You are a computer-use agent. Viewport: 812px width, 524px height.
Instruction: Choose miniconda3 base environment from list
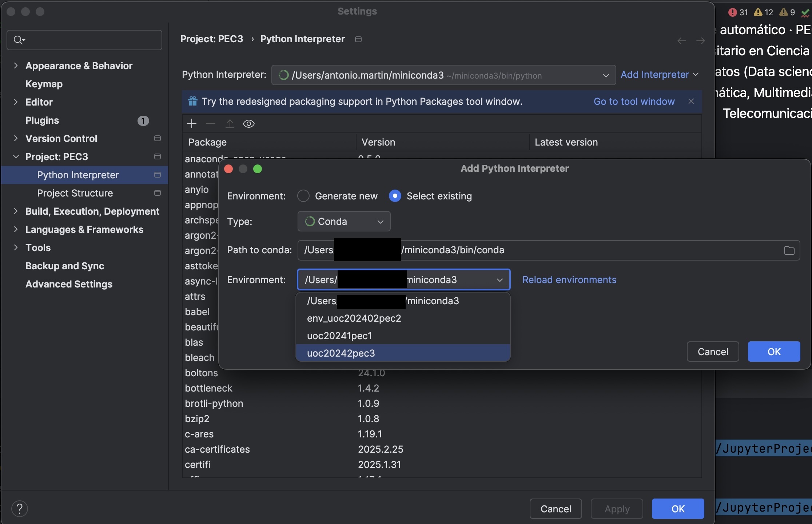pos(403,301)
